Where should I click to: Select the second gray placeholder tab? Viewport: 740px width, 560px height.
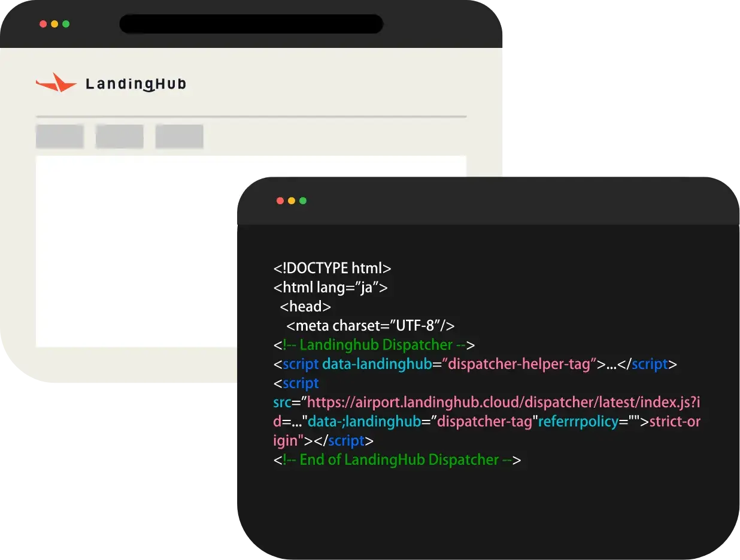coord(120,137)
